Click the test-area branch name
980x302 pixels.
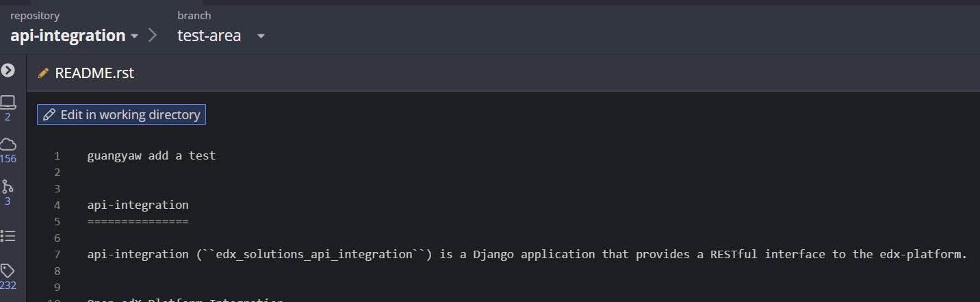click(209, 36)
